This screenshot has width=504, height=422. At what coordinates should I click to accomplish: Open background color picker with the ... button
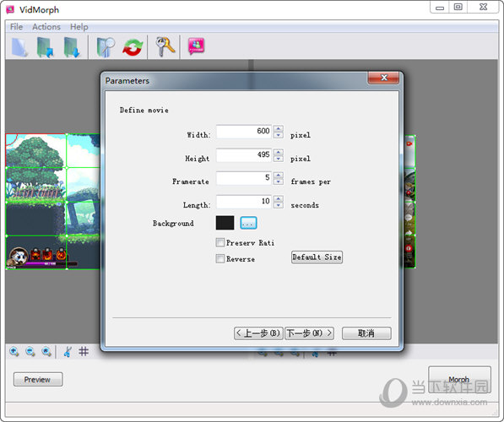(x=248, y=223)
